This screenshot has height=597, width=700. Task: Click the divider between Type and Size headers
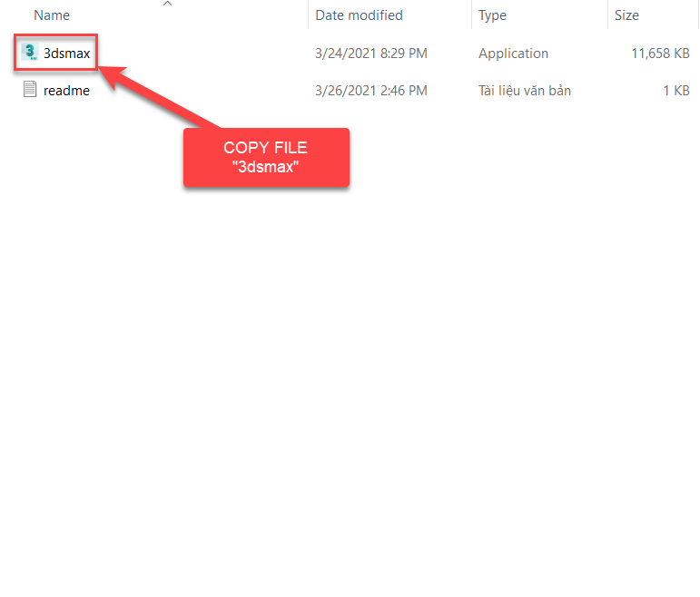(607, 15)
